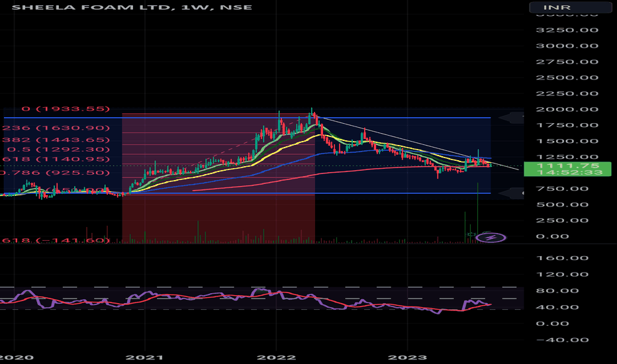Select Fibonacci extension label (-141.60)

click(55, 240)
